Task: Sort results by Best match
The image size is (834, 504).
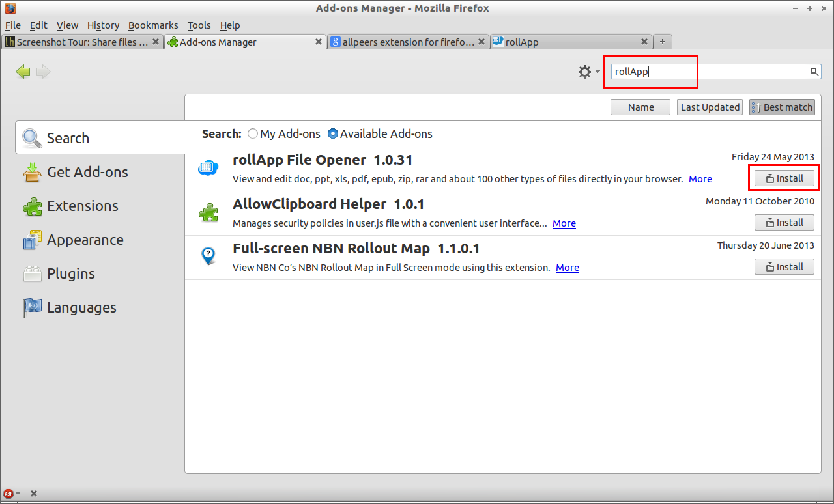Action: click(782, 107)
